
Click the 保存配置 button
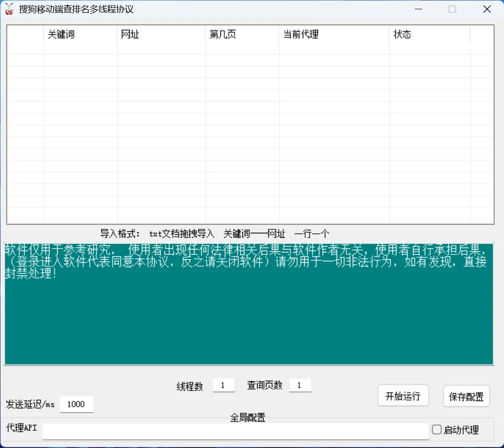click(x=466, y=397)
